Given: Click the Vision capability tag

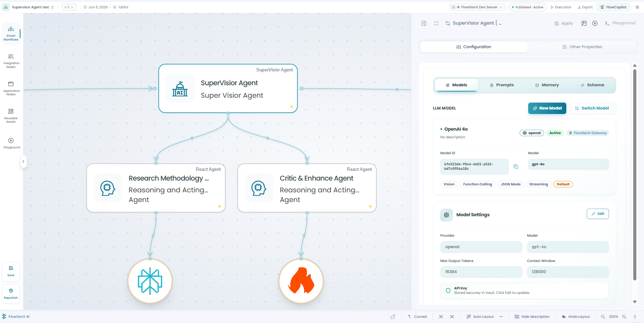Looking at the screenshot, I should (x=449, y=184).
